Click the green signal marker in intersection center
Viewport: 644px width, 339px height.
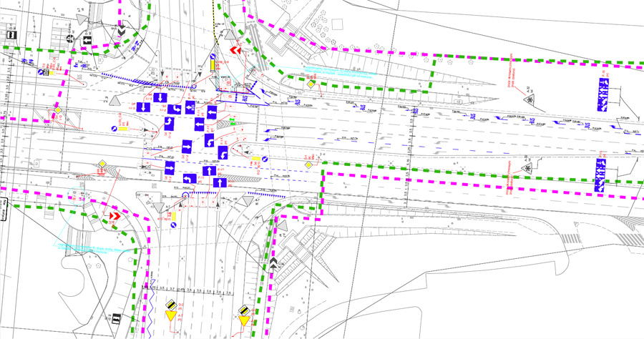231,120
